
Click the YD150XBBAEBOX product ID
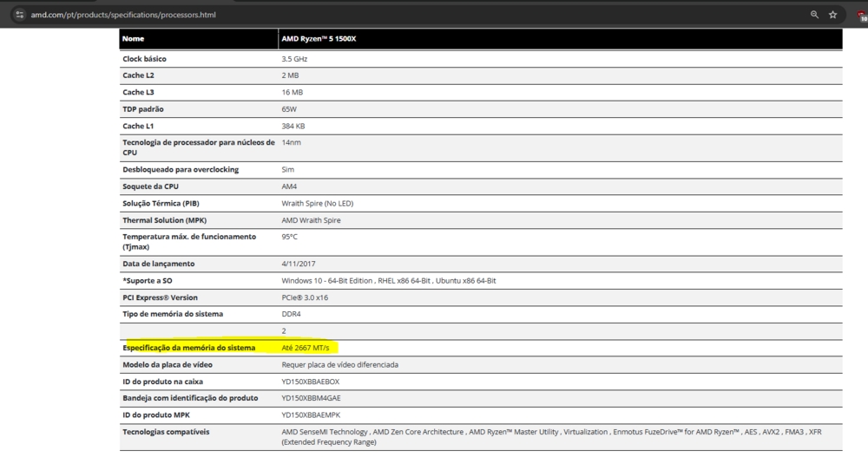[310, 382]
